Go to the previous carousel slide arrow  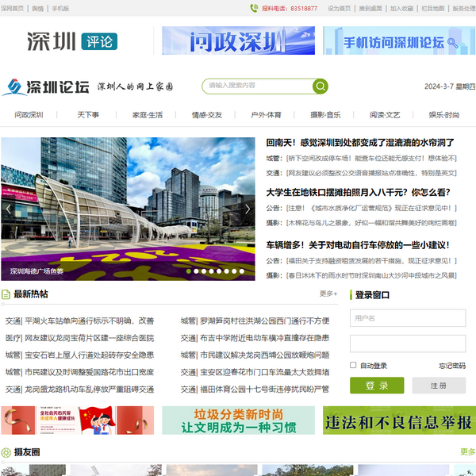(9, 209)
